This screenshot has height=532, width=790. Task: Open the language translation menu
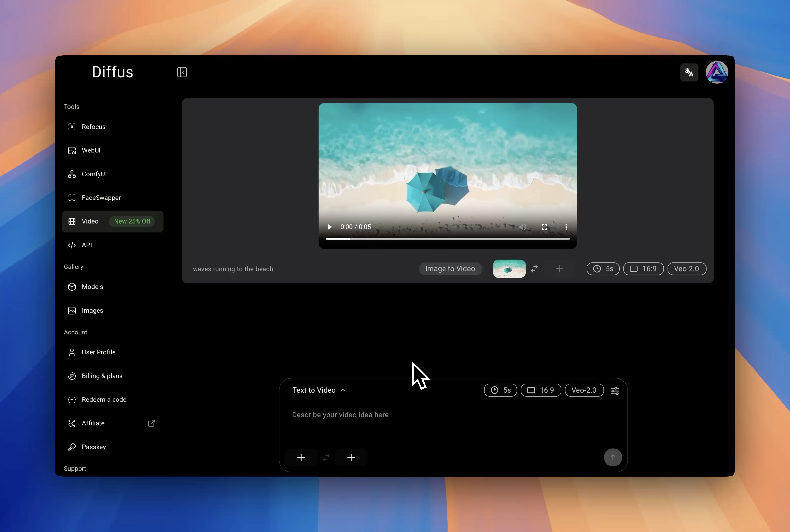(689, 72)
